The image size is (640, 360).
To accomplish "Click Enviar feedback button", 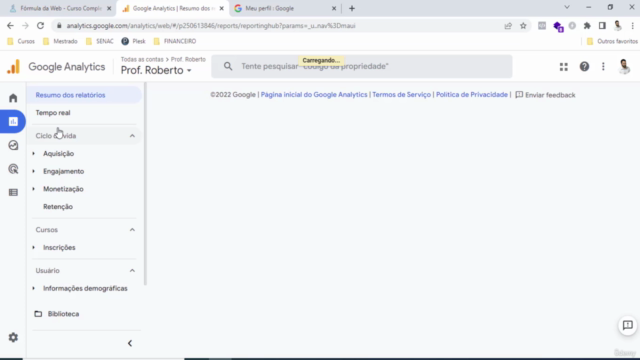I will (545, 95).
